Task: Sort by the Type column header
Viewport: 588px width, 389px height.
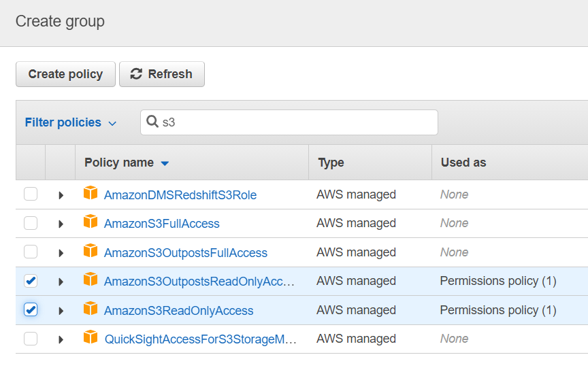Action: (x=331, y=163)
